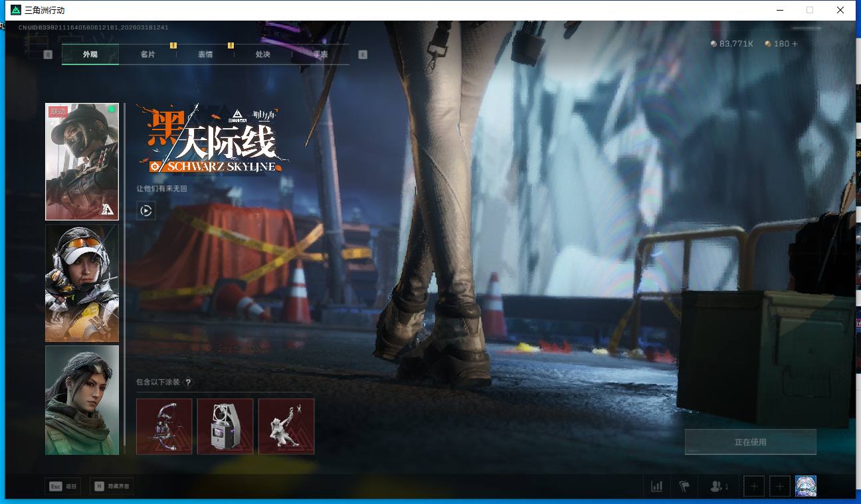861x504 pixels.
Task: Open the 表情 tab
Action: [x=205, y=54]
